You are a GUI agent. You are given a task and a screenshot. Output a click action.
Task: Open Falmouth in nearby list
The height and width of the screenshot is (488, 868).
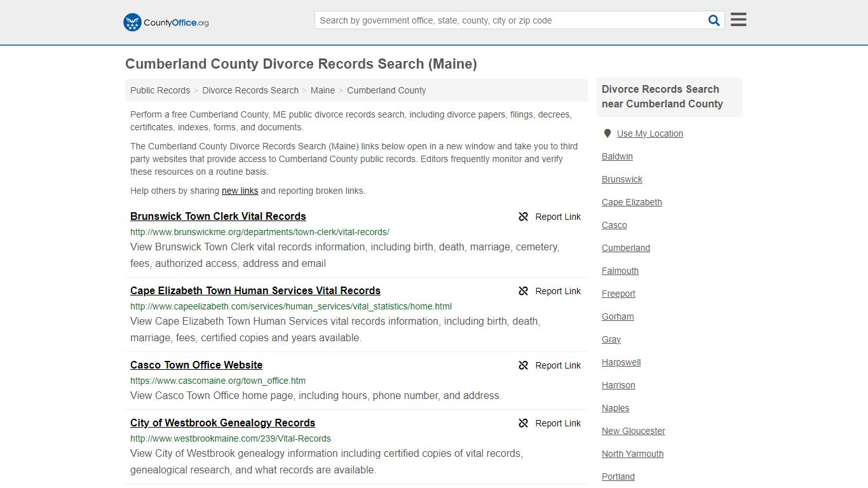(x=620, y=271)
